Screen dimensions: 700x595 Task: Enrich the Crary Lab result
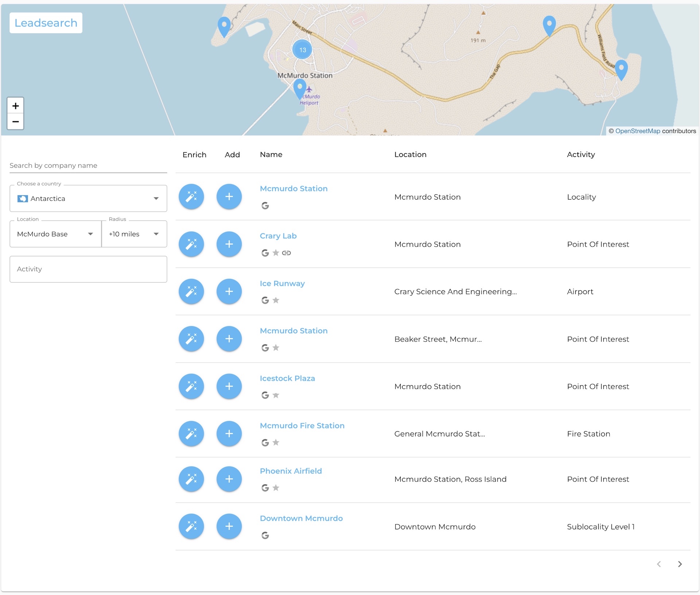[191, 244]
